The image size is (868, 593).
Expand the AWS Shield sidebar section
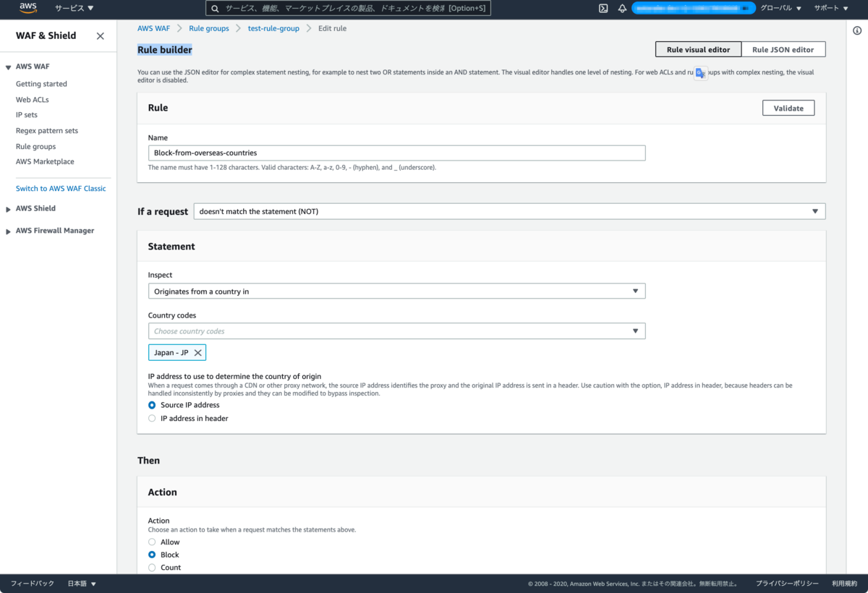8,208
